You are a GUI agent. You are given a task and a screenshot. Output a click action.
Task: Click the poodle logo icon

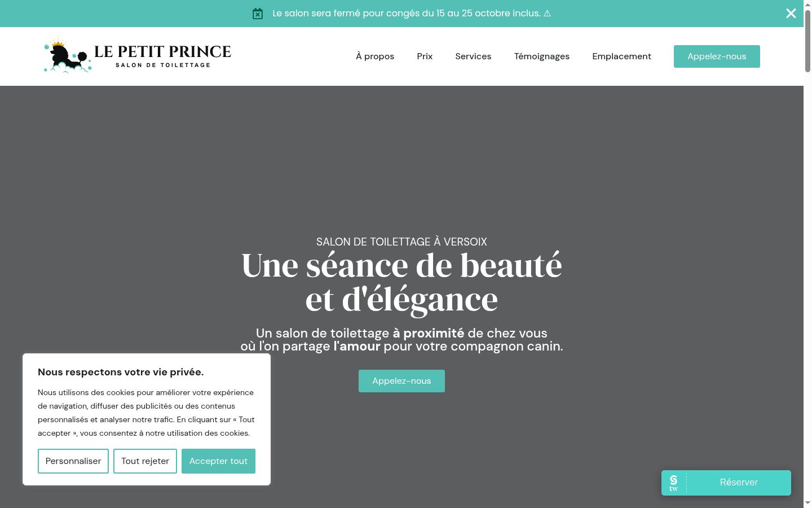pos(68,56)
